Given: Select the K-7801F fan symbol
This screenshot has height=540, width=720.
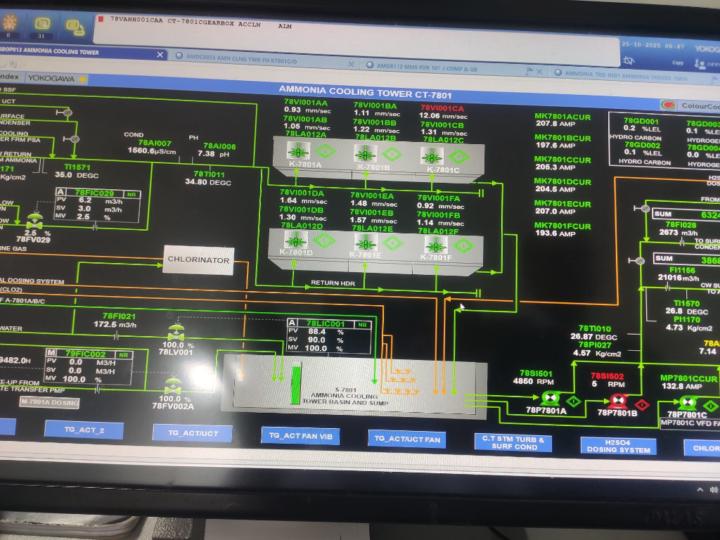Looking at the screenshot, I should (435, 246).
